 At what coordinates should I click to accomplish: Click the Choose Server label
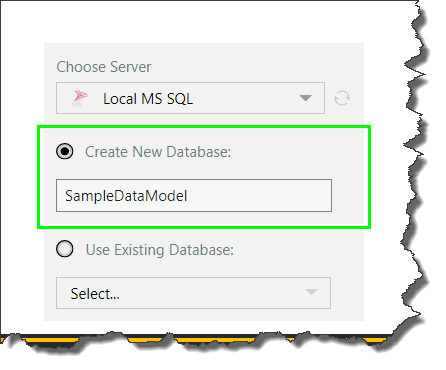(104, 67)
